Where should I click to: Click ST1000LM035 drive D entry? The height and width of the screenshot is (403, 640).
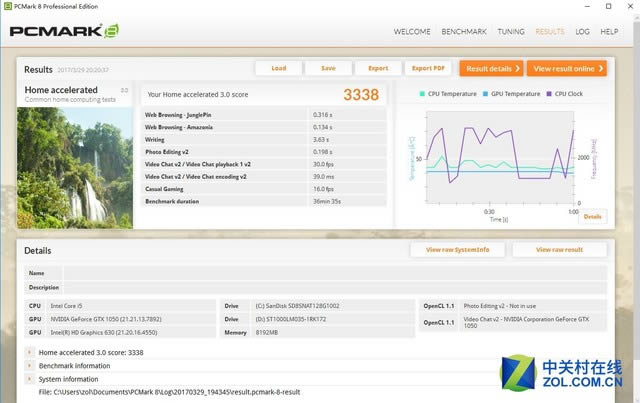coord(291,319)
